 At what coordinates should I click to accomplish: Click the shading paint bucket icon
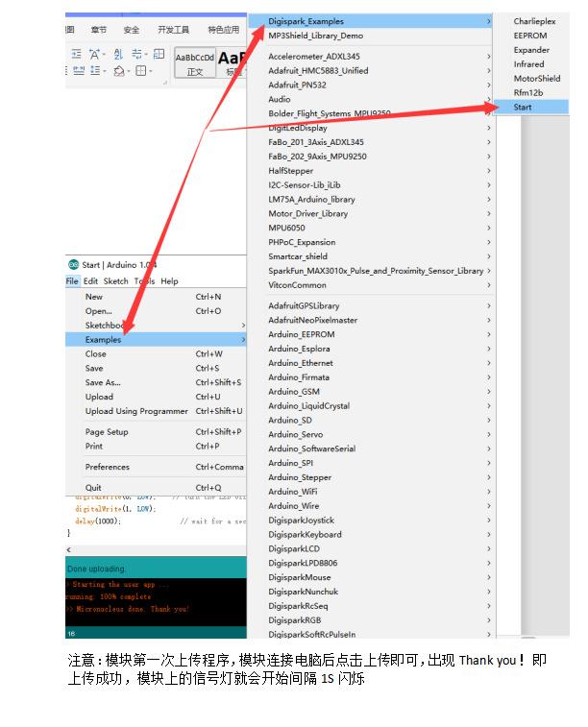coord(119,71)
